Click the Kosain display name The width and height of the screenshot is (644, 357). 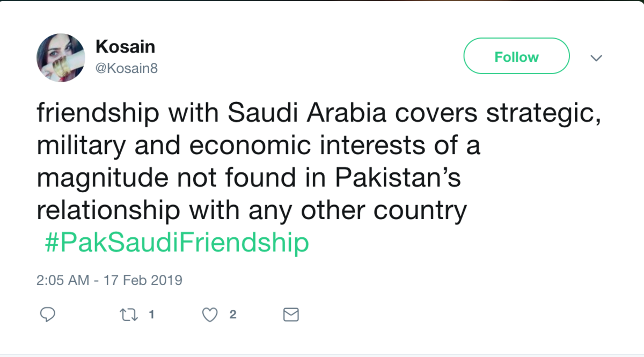tap(125, 47)
